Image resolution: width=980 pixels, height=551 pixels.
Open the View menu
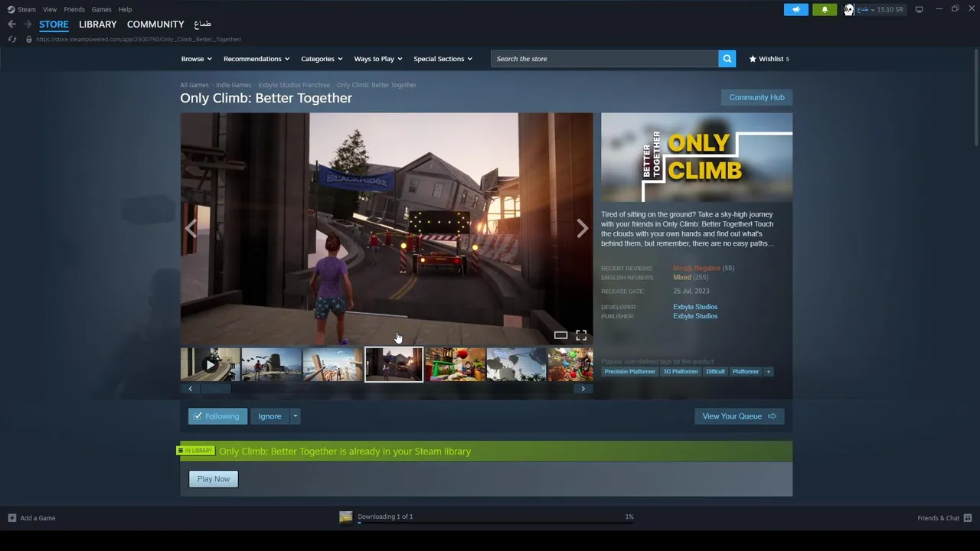tap(50, 9)
